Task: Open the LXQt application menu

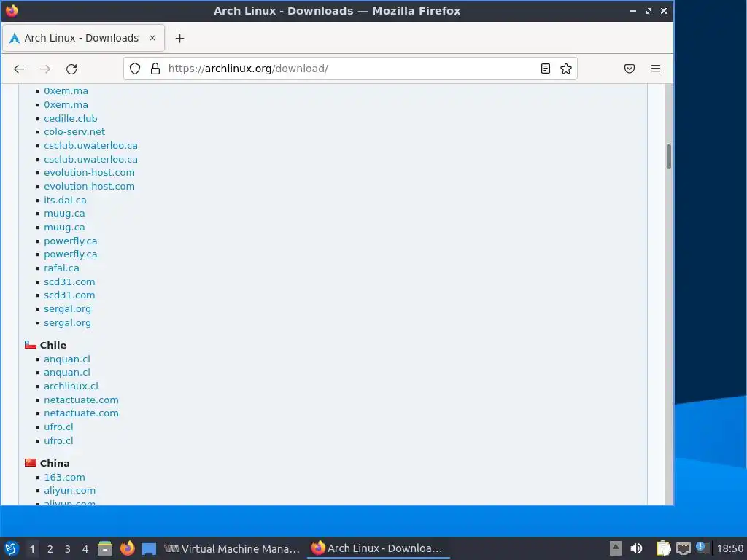Action: pos(12,548)
